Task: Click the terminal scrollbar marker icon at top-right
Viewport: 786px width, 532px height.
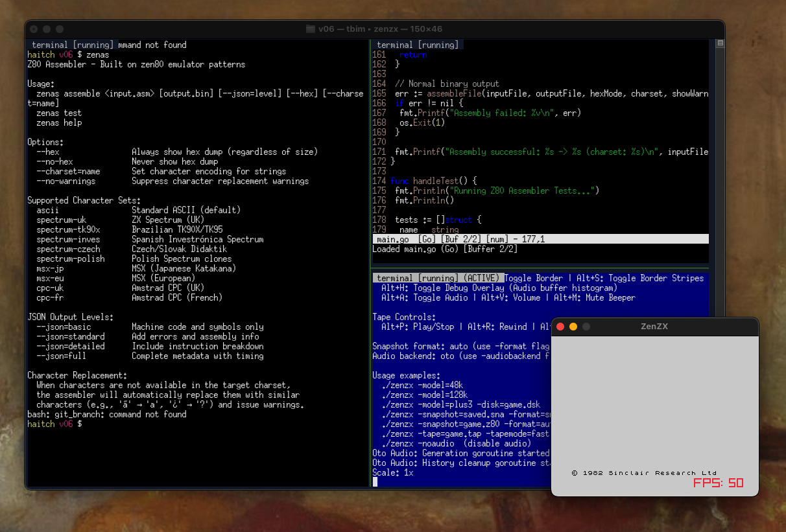Action: [720, 44]
